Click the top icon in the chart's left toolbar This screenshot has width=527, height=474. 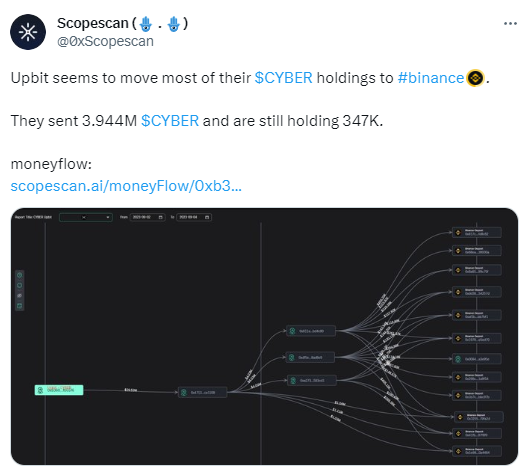click(19, 275)
